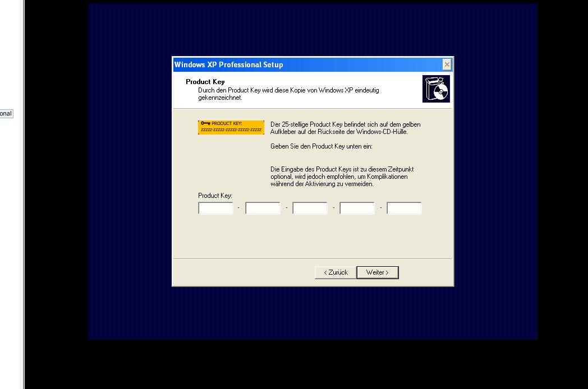Select the fourth Product Key field
This screenshot has height=389, width=588.
(357, 208)
